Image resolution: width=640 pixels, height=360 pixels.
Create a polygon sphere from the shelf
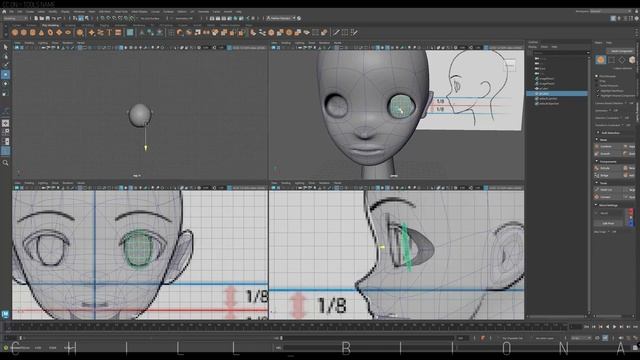15,32
